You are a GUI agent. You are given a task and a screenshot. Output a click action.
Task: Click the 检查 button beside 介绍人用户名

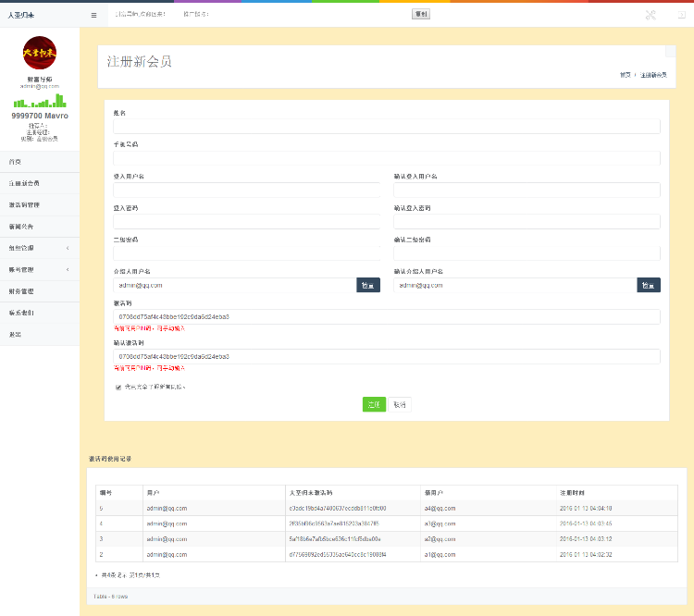[x=368, y=286]
